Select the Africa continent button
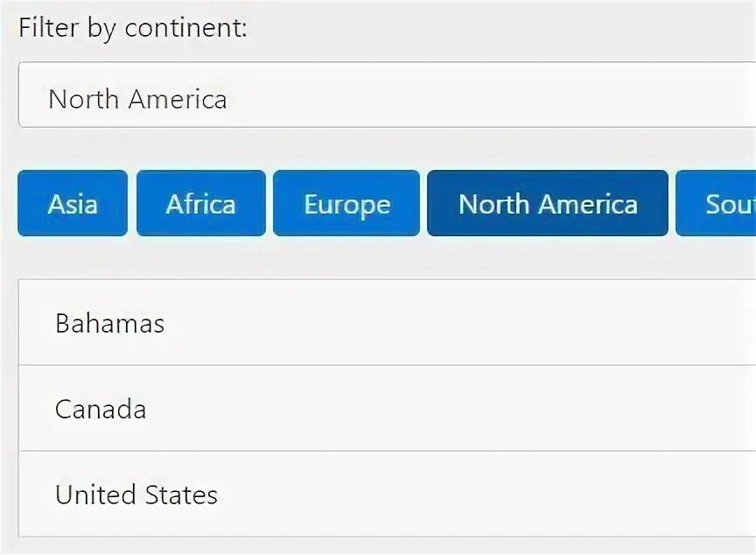This screenshot has height=555, width=756. click(201, 203)
